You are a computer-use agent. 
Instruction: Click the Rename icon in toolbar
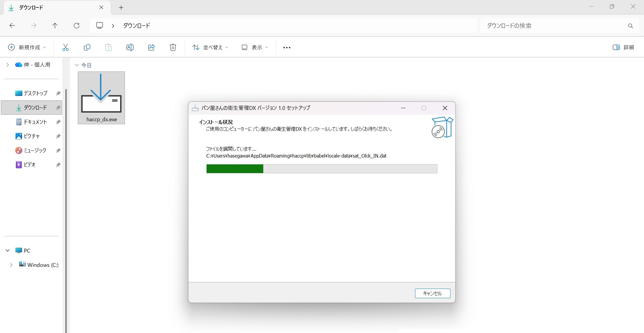coord(130,47)
